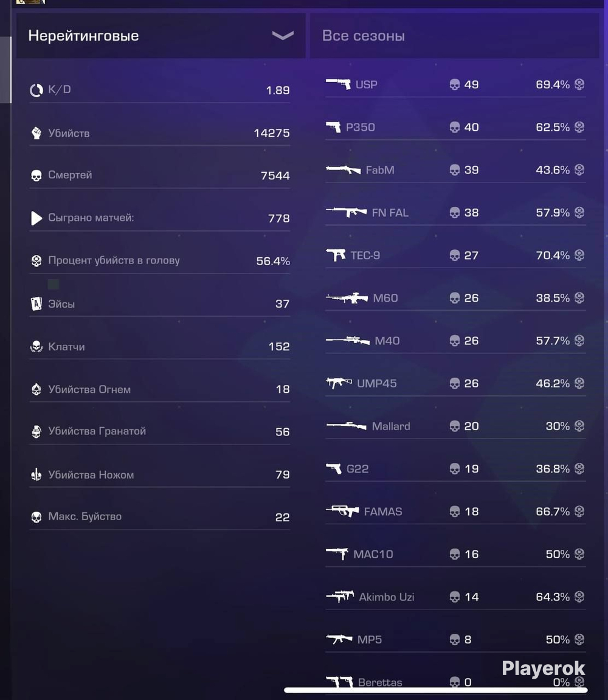Click the Akimbo Uzi weapon icon
Screen dimensions: 608x700
[340, 597]
